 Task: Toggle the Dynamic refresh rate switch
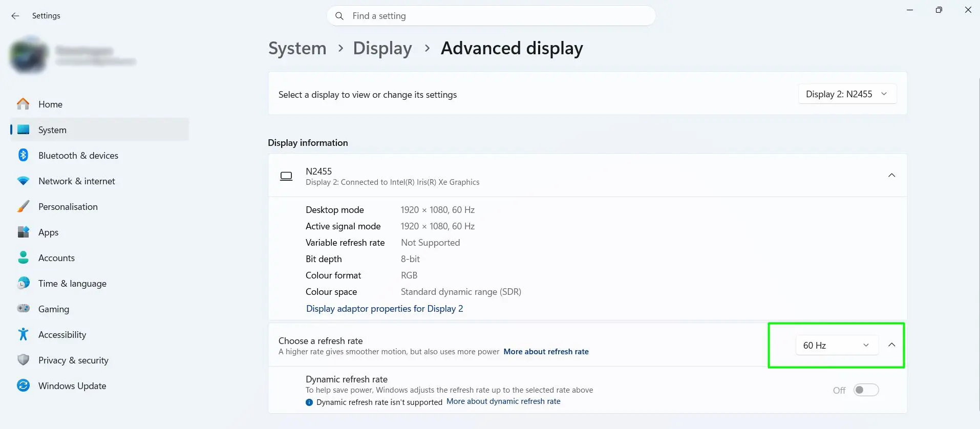[x=866, y=390]
